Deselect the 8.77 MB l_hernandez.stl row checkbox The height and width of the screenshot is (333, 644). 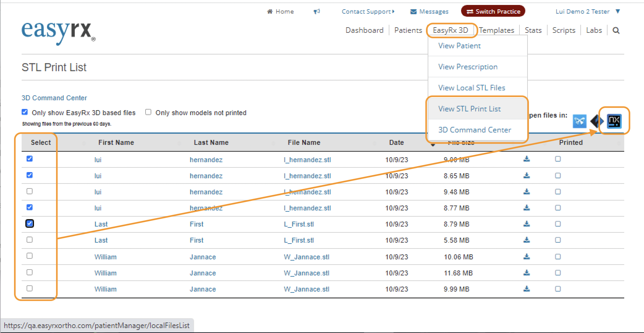(x=30, y=207)
